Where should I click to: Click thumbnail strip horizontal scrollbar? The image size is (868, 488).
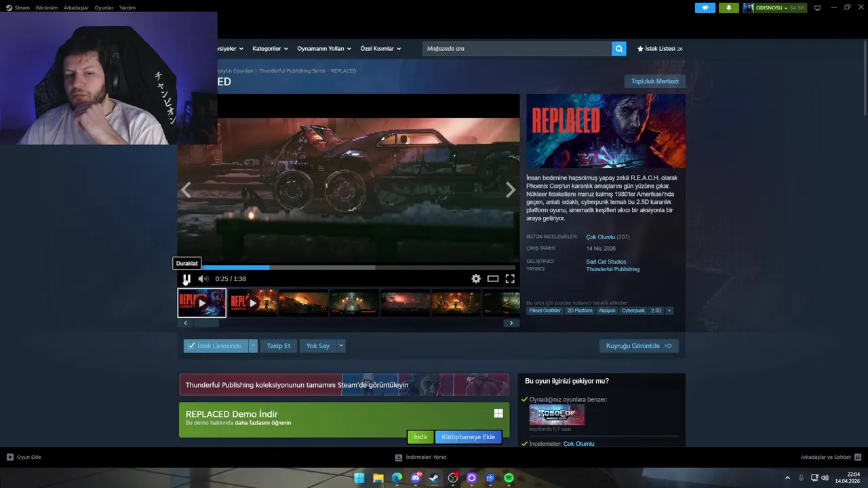pyautogui.click(x=206, y=323)
